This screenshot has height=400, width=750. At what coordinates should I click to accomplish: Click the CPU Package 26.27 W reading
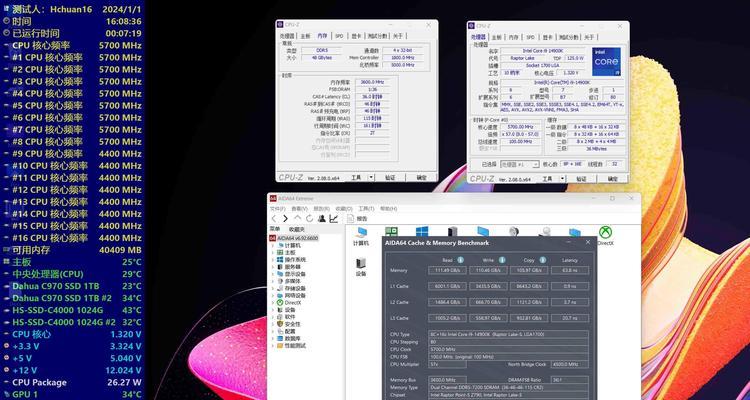click(72, 382)
